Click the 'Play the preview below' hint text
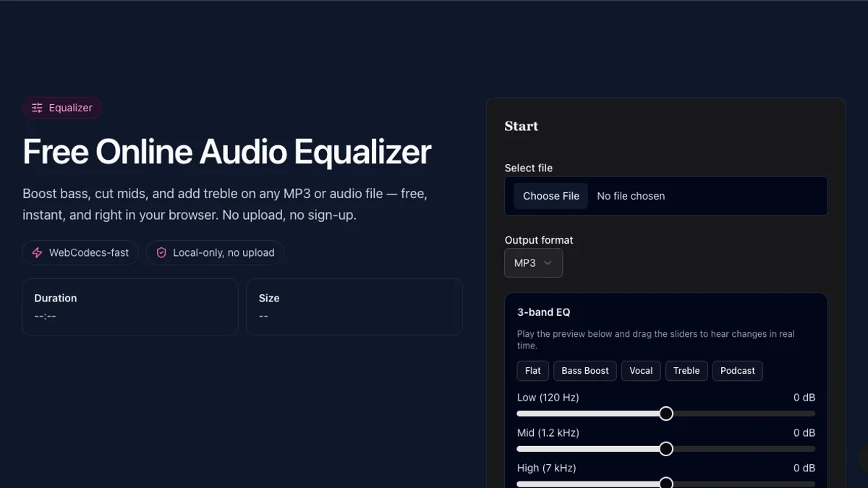The width and height of the screenshot is (868, 488). click(x=656, y=340)
